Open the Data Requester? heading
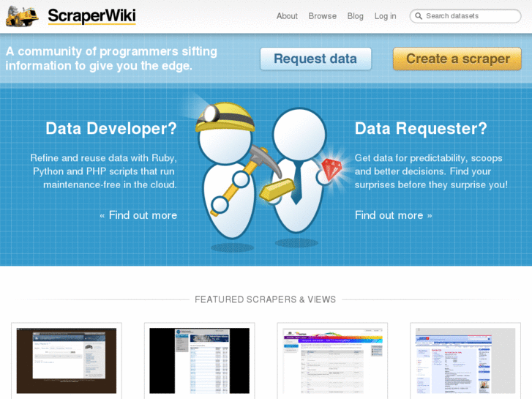 pyautogui.click(x=421, y=129)
